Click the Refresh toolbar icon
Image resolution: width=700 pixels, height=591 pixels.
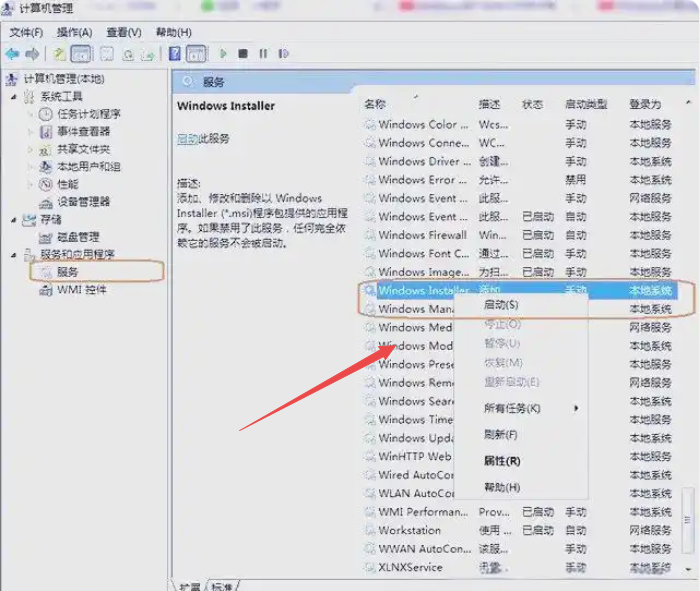pyautogui.click(x=128, y=54)
